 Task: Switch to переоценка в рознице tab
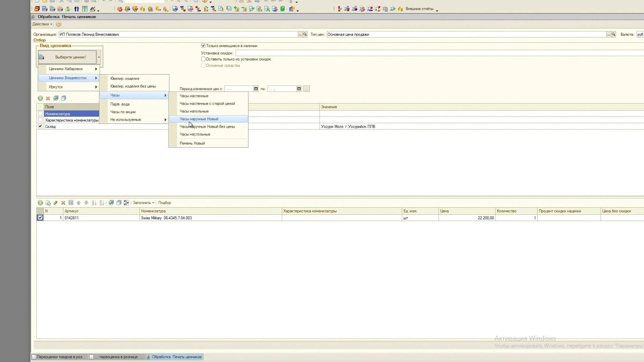(116, 357)
